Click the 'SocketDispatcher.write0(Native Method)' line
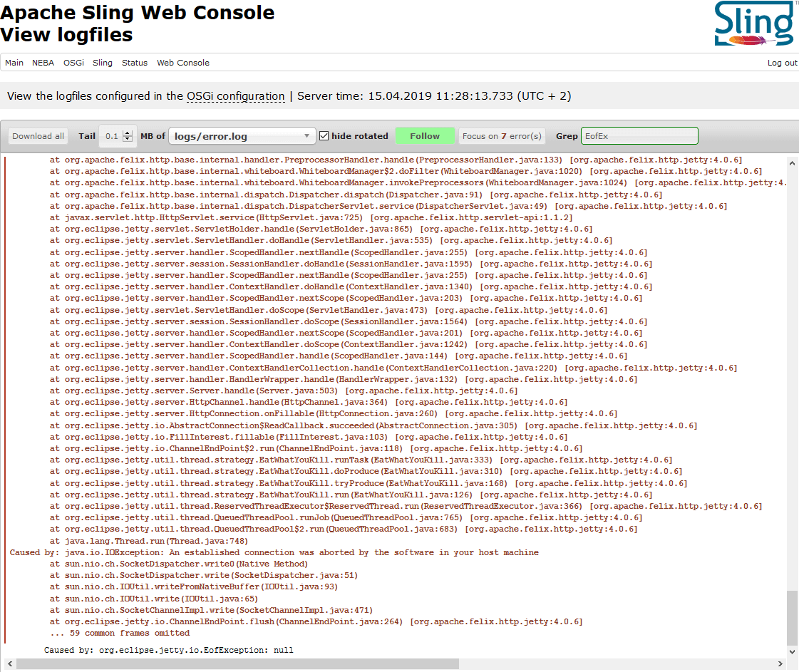Image resolution: width=799 pixels, height=672 pixels. [x=179, y=564]
